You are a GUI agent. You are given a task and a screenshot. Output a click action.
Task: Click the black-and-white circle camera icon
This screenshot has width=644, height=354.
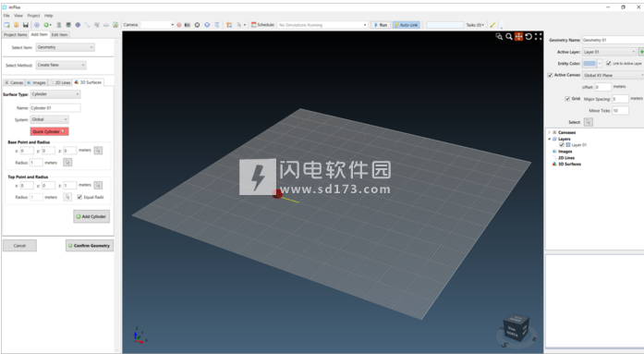197,25
